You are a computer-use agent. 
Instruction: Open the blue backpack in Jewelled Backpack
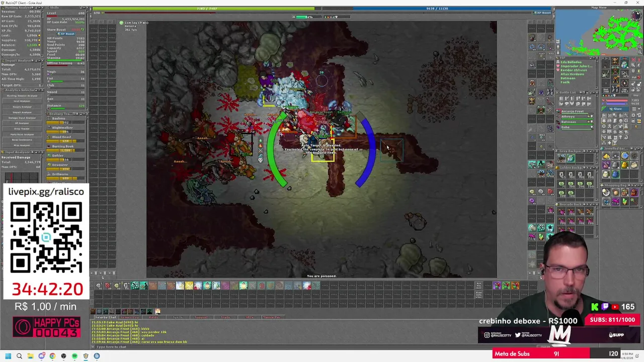pos(615,174)
